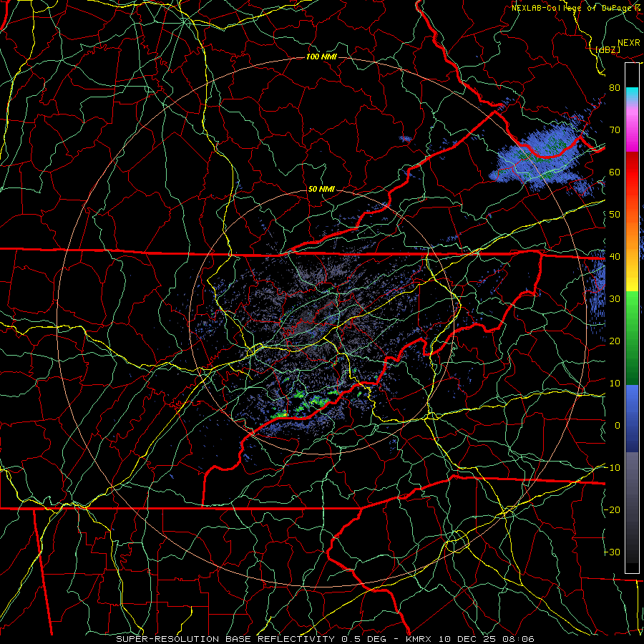Image resolution: width=644 pixels, height=644 pixels.
Task: Click the 20 value on the dBZ scale
Action: click(615, 341)
